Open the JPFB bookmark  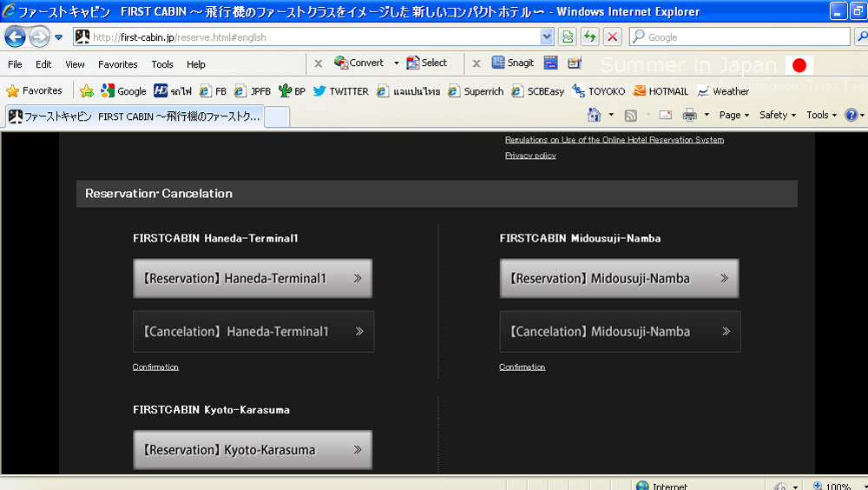pyautogui.click(x=253, y=91)
